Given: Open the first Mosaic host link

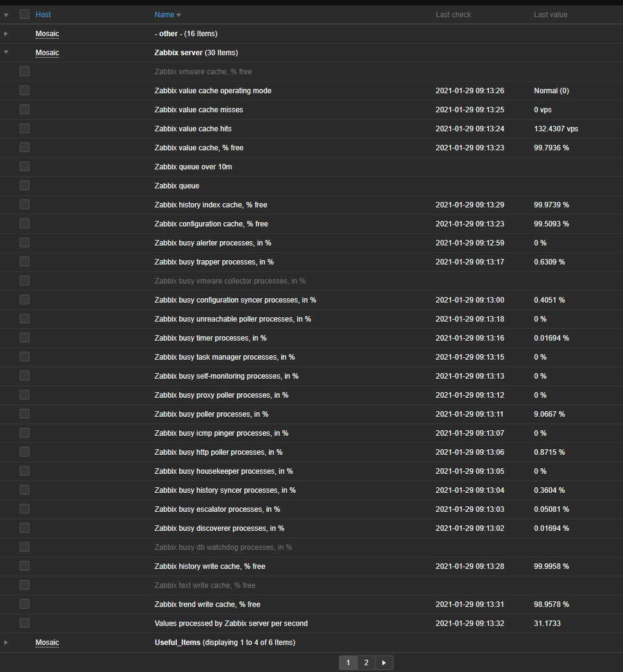Looking at the screenshot, I should (x=47, y=33).
